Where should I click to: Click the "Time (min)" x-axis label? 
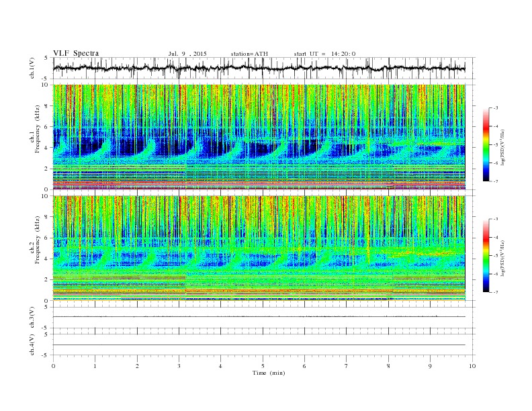[269, 373]
